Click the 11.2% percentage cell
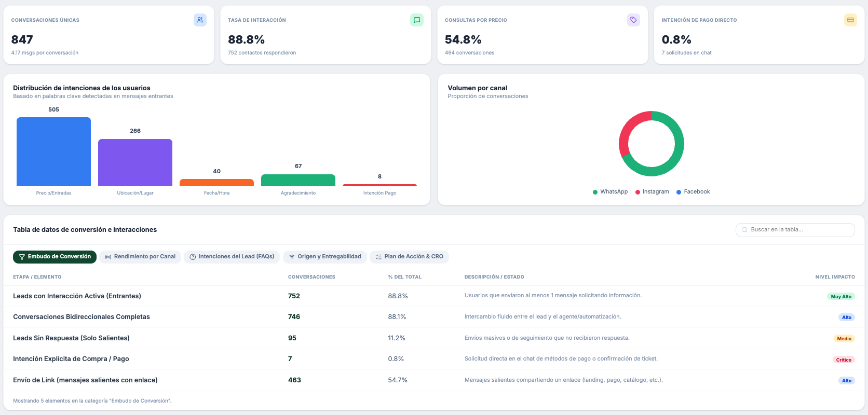The width and height of the screenshot is (868, 415). [397, 338]
